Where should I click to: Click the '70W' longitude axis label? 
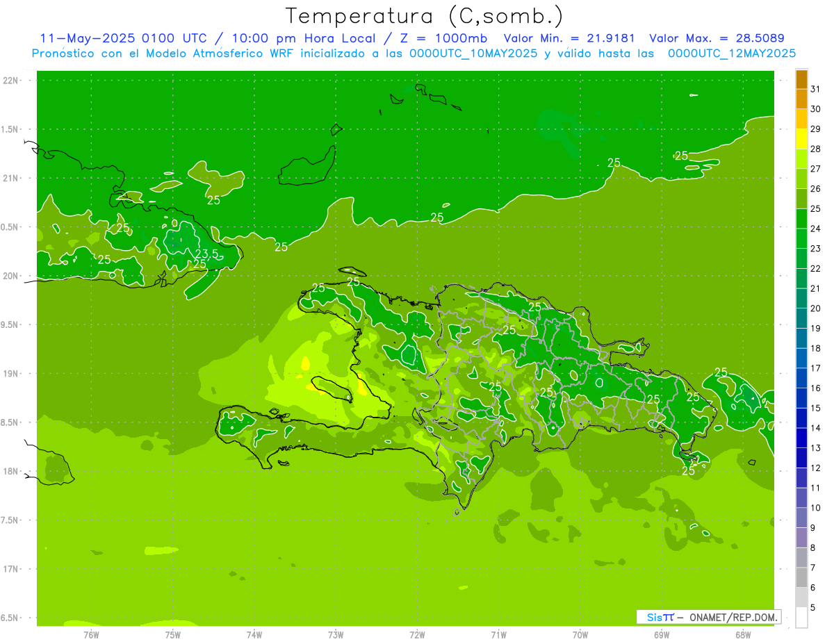coord(580,634)
